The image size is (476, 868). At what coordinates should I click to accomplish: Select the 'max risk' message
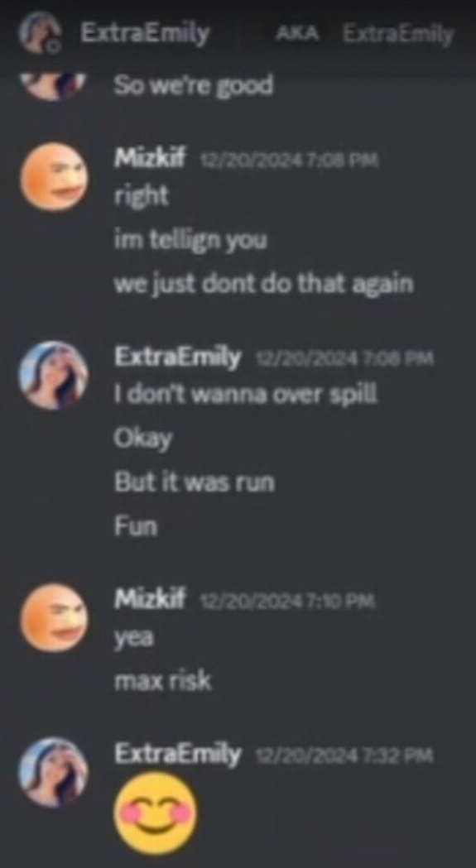(162, 682)
